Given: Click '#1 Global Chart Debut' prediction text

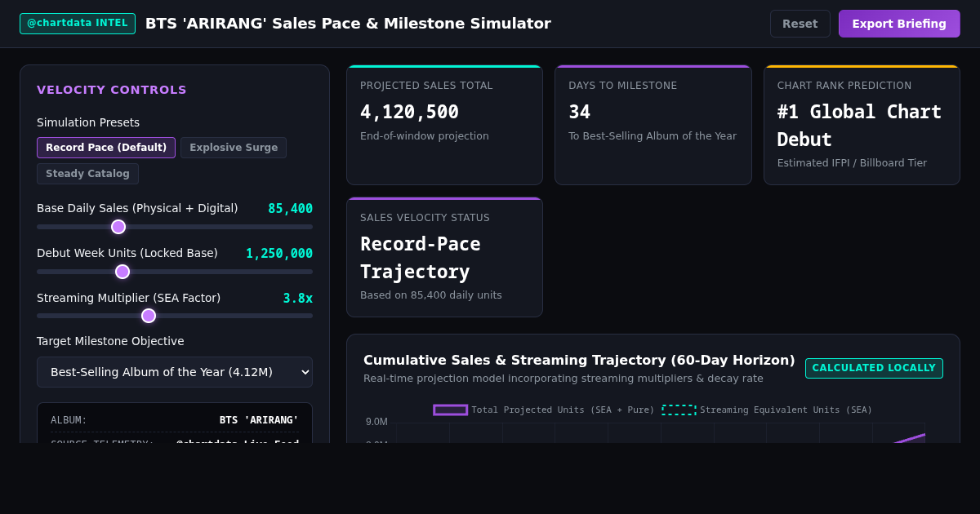Looking at the screenshot, I should click(859, 126).
